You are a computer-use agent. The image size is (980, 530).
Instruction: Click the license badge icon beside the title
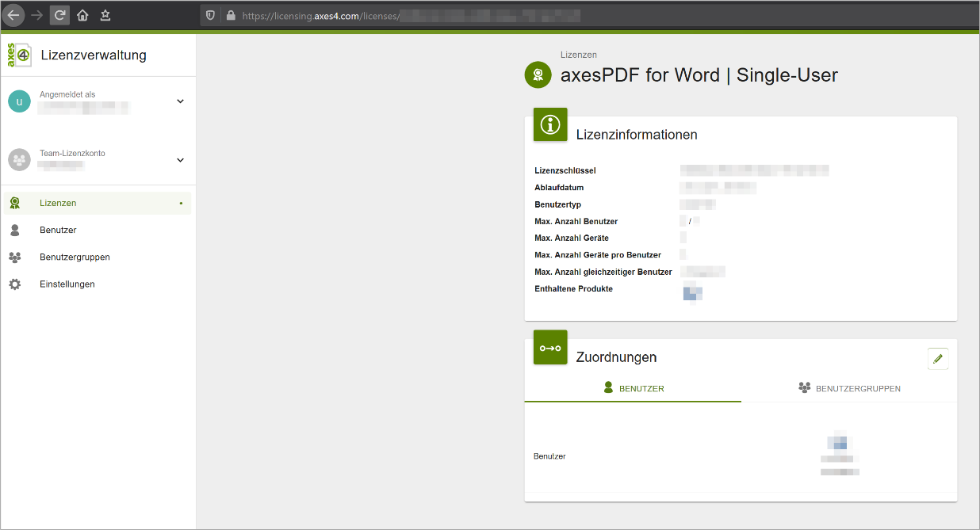tap(538, 74)
